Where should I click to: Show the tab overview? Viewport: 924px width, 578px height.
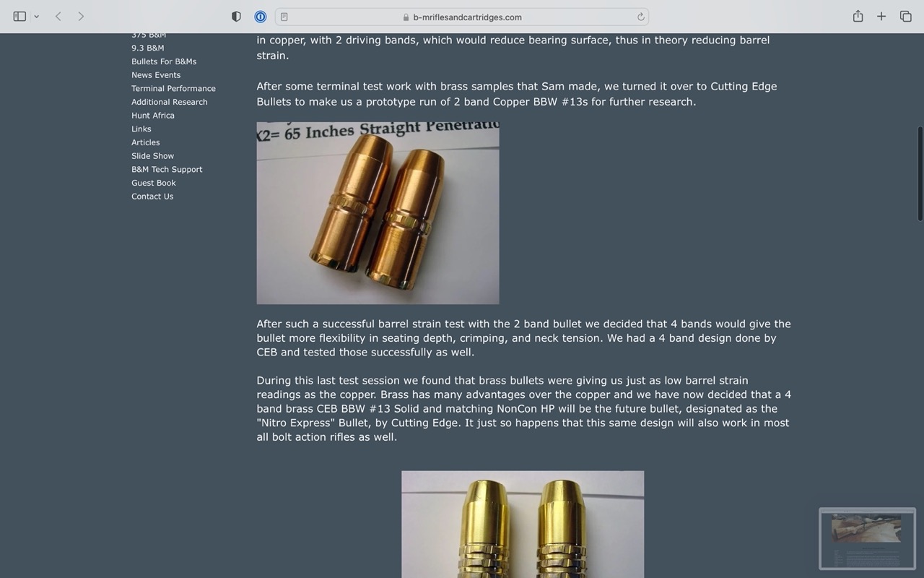tap(905, 17)
